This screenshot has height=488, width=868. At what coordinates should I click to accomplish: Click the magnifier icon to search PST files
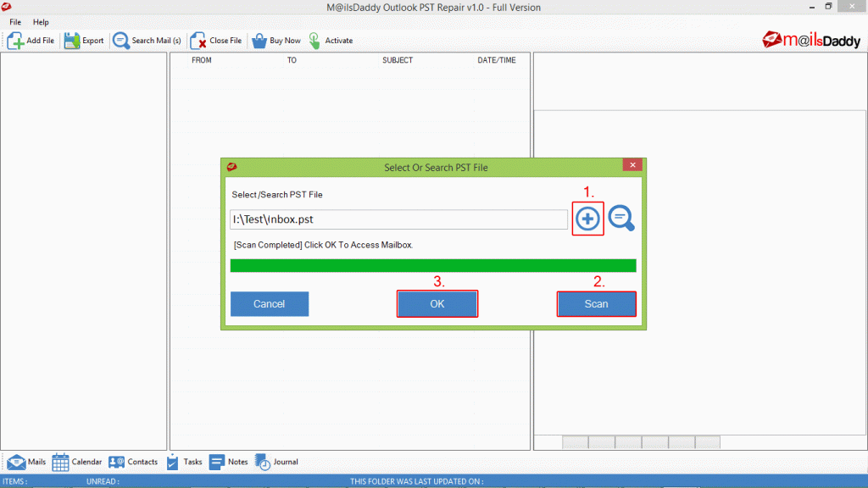(x=621, y=218)
